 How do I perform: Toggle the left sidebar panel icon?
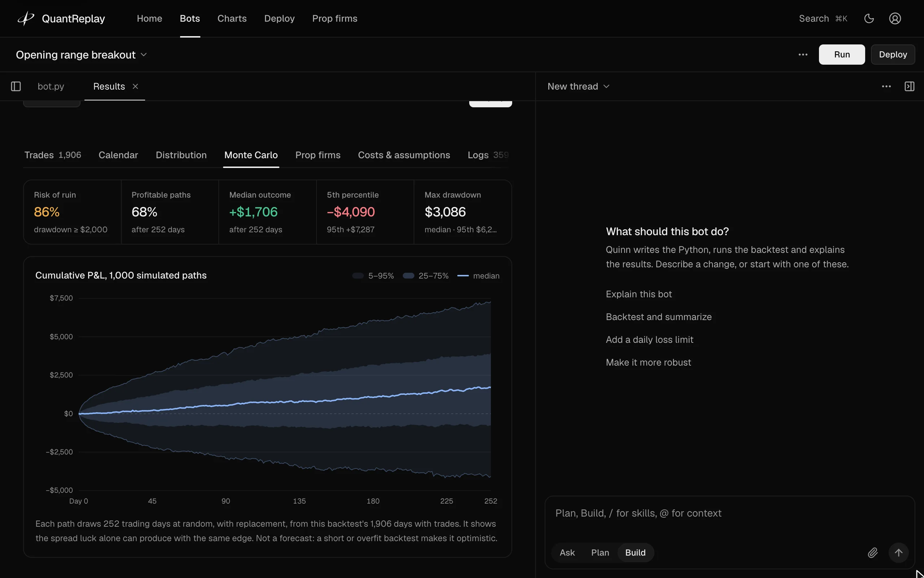point(16,86)
